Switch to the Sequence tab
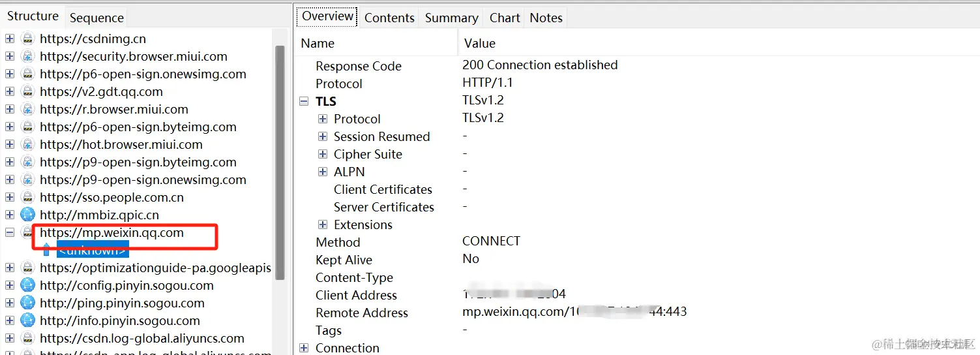The height and width of the screenshot is (355, 980). (x=97, y=18)
